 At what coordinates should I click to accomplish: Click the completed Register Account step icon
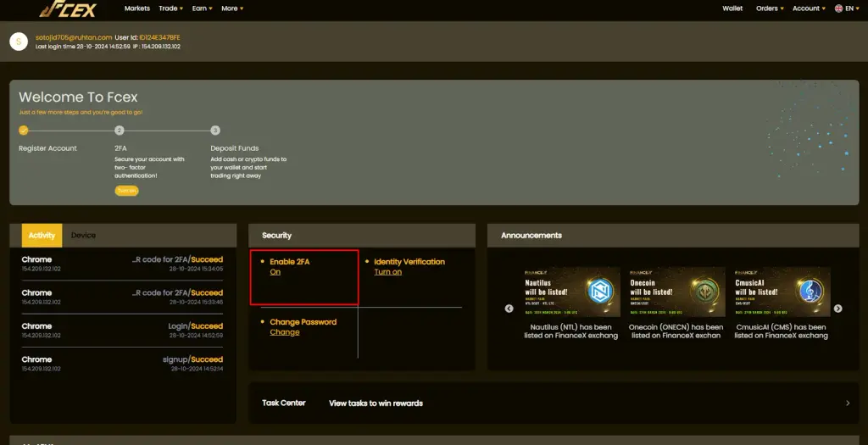point(23,131)
